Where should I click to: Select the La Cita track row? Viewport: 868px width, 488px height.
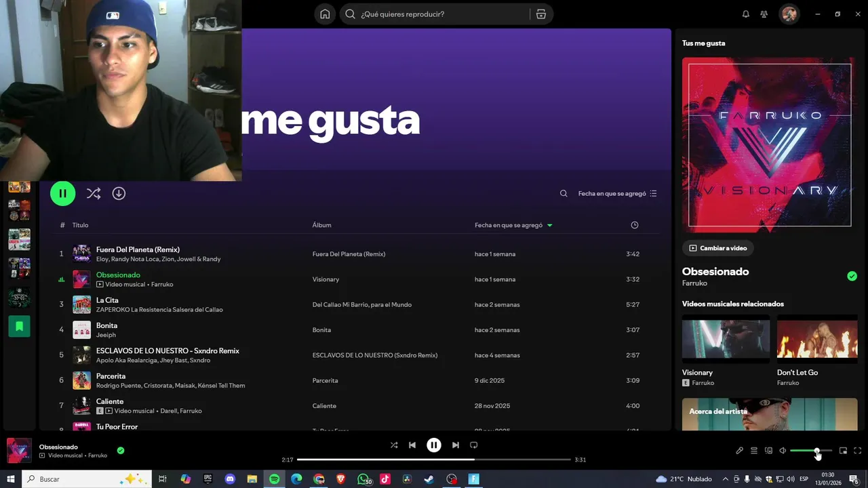pyautogui.click(x=349, y=304)
